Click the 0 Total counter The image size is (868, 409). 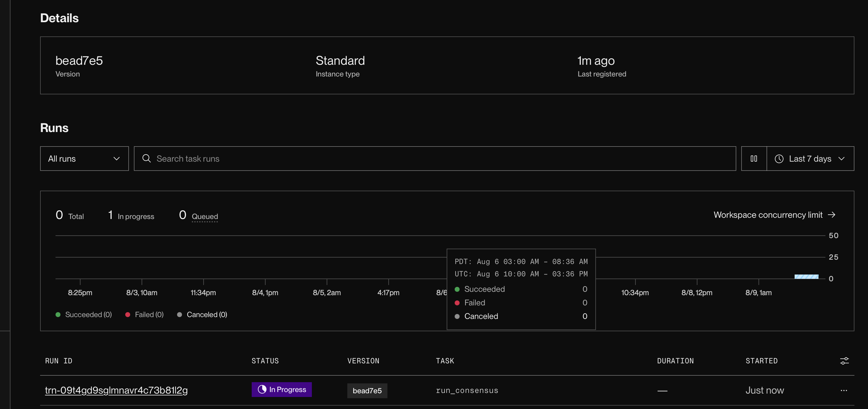(x=70, y=215)
